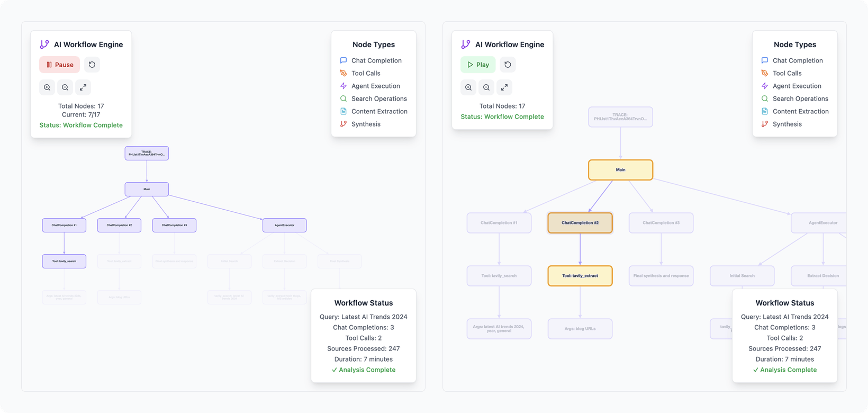
Task: Click the Args: blog URLs node
Action: point(580,329)
